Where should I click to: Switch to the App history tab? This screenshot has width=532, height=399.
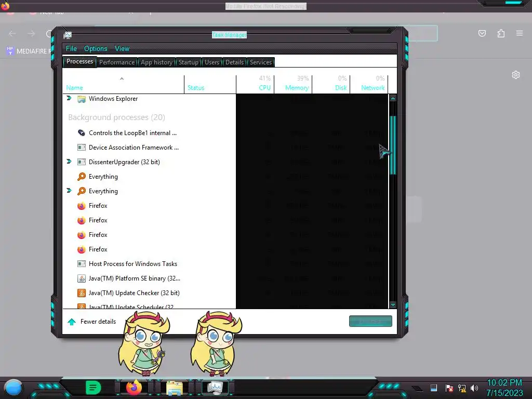pos(156,62)
